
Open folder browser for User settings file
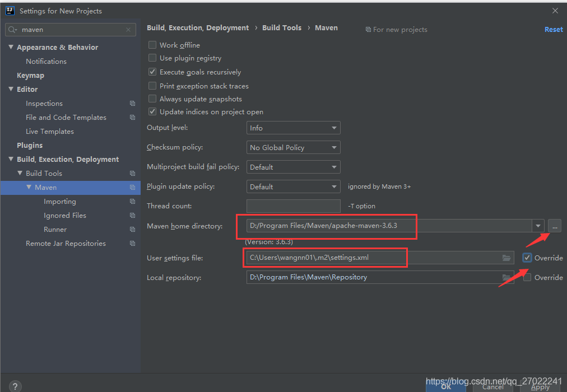(x=506, y=258)
